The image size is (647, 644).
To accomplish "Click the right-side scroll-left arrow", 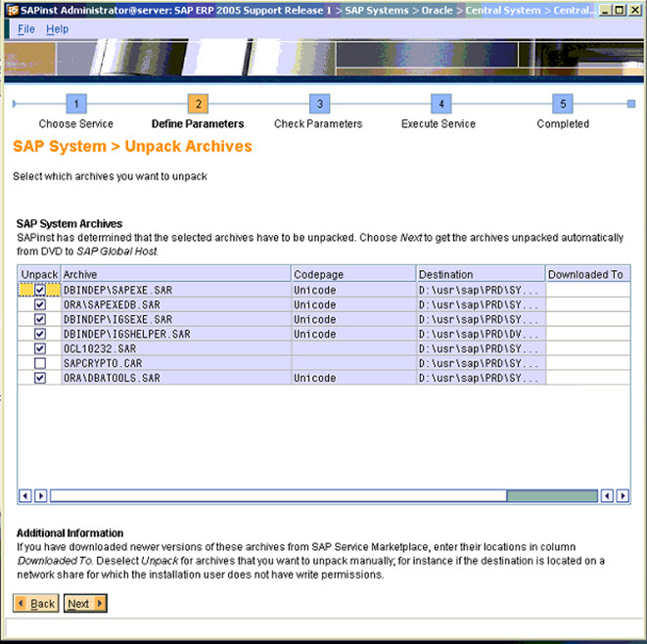I will [x=607, y=495].
